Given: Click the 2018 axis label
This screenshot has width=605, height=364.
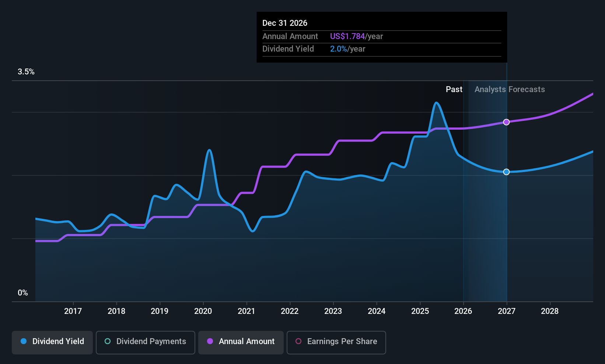Looking at the screenshot, I should click(116, 311).
